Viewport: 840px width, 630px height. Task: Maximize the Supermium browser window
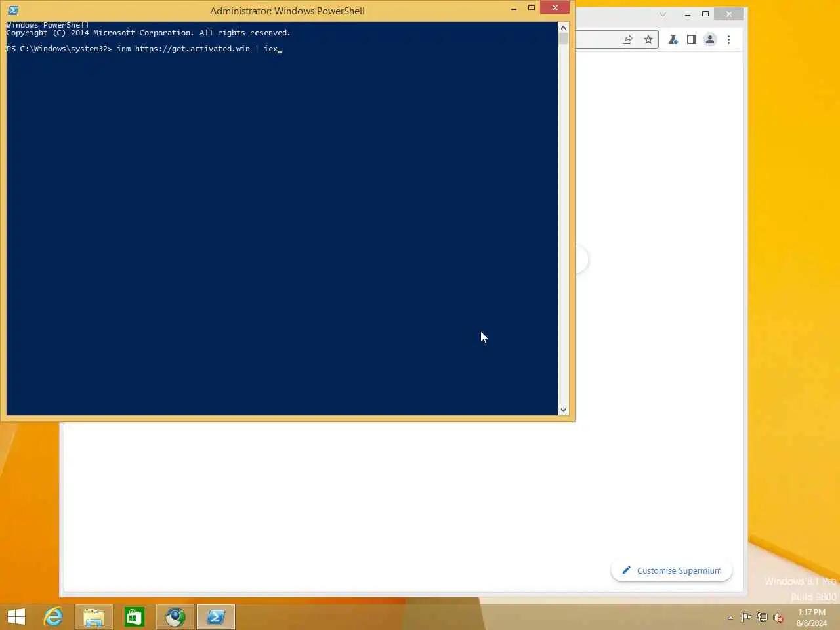click(x=705, y=14)
